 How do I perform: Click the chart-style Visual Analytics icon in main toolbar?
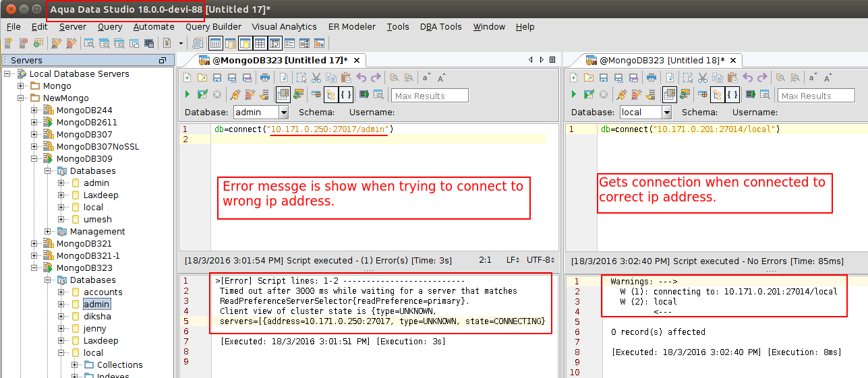(x=319, y=43)
